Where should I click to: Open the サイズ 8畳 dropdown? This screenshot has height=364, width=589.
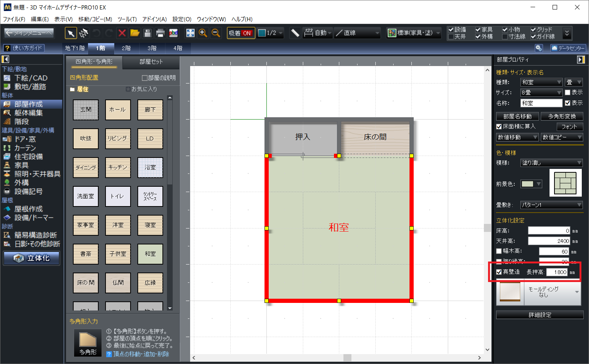541,93
